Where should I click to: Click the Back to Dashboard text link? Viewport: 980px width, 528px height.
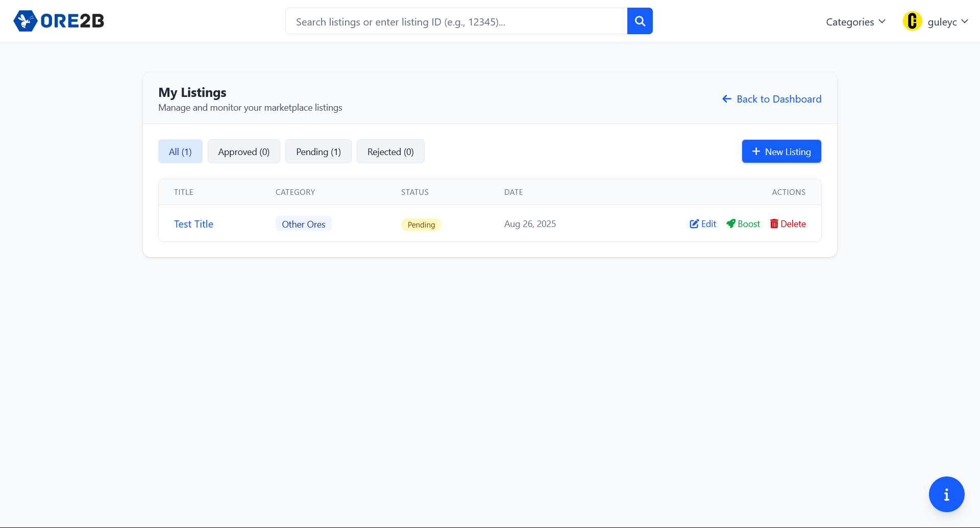click(779, 99)
